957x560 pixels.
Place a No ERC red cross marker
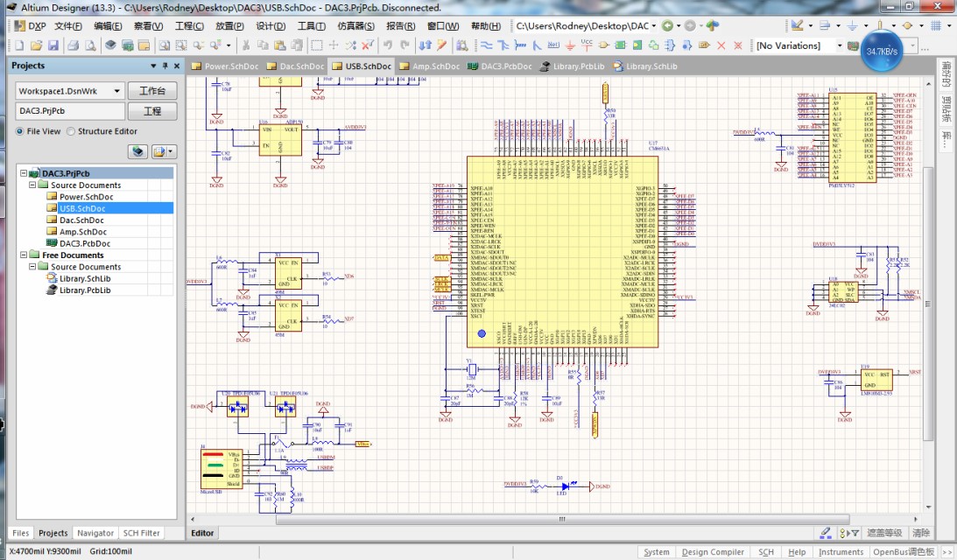[721, 45]
